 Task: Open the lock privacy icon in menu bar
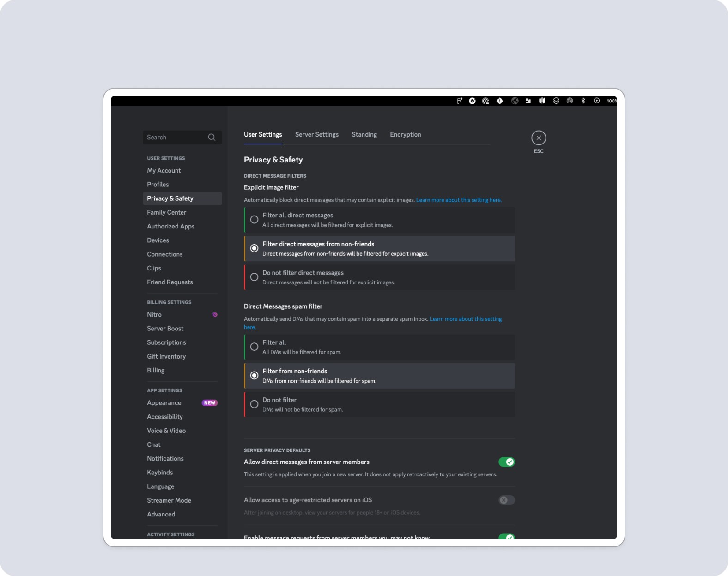pos(485,101)
